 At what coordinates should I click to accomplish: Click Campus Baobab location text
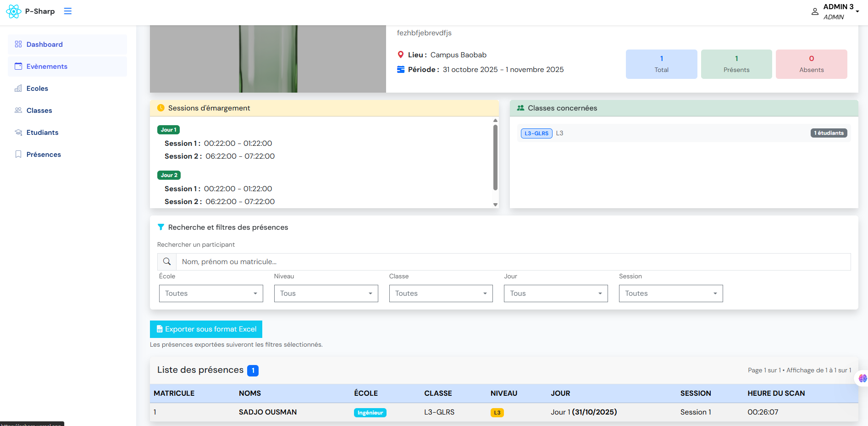click(x=459, y=55)
